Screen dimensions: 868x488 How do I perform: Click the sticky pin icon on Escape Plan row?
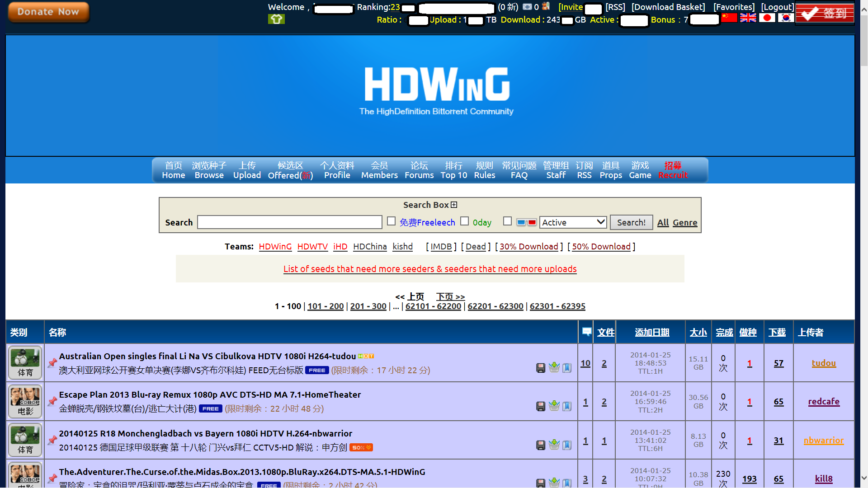pyautogui.click(x=52, y=401)
